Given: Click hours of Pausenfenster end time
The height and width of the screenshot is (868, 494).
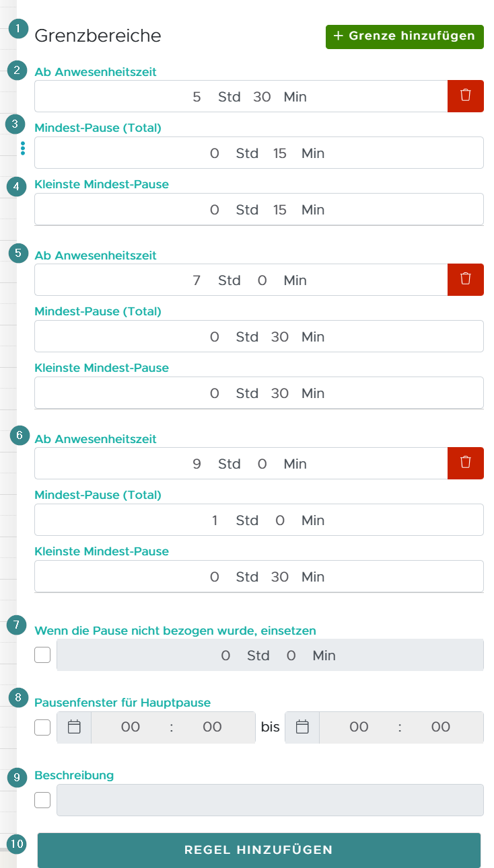Looking at the screenshot, I should 359,727.
